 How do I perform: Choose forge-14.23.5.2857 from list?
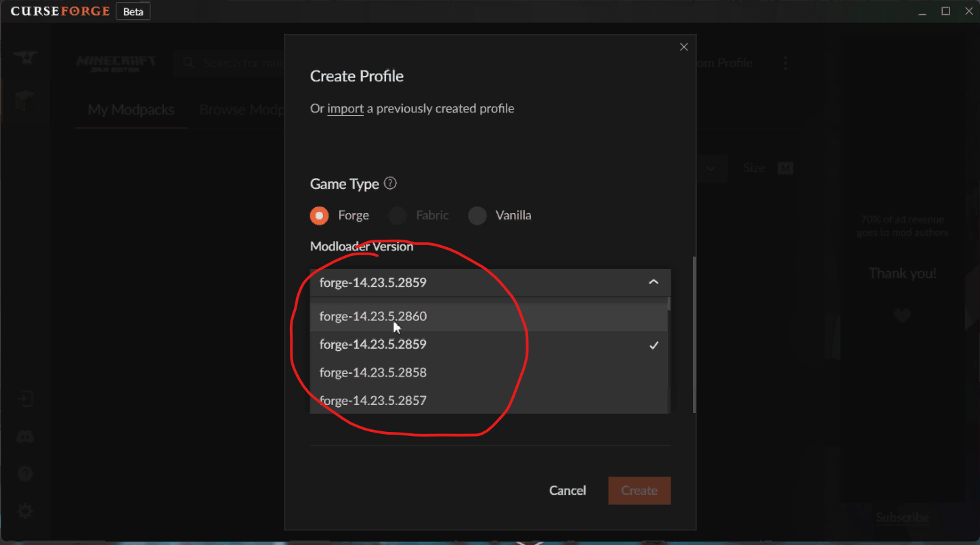pos(488,400)
